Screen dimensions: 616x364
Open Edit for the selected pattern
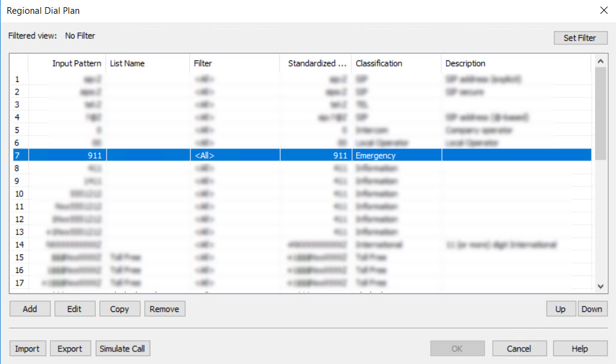click(x=74, y=309)
